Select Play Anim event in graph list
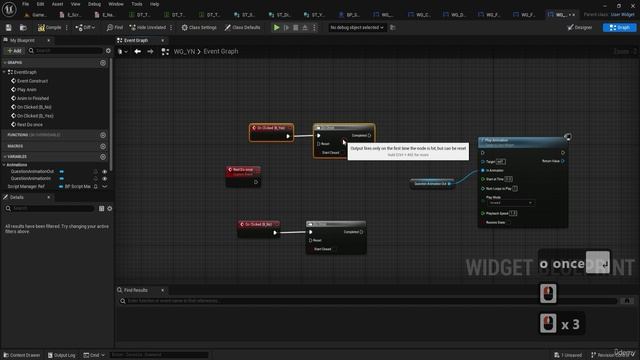This screenshot has height=360, width=640. pos(27,89)
